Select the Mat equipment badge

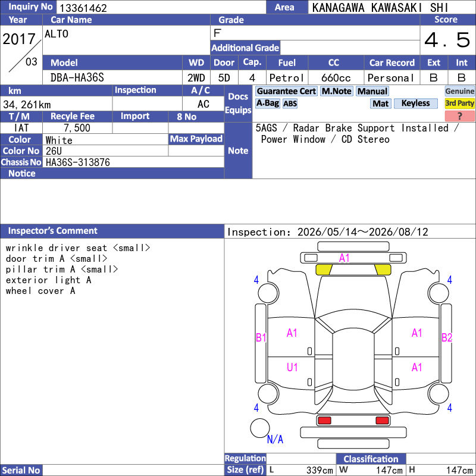(380, 104)
